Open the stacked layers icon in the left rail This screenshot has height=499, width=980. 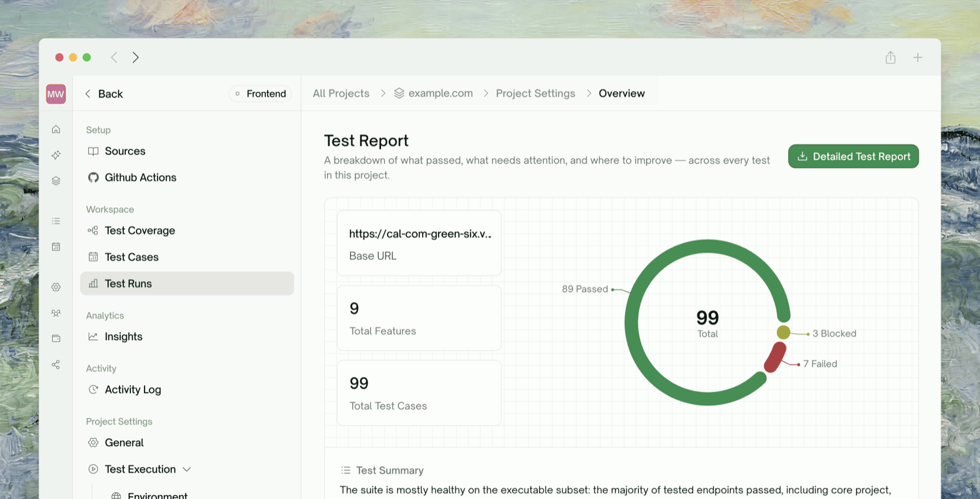(x=56, y=181)
